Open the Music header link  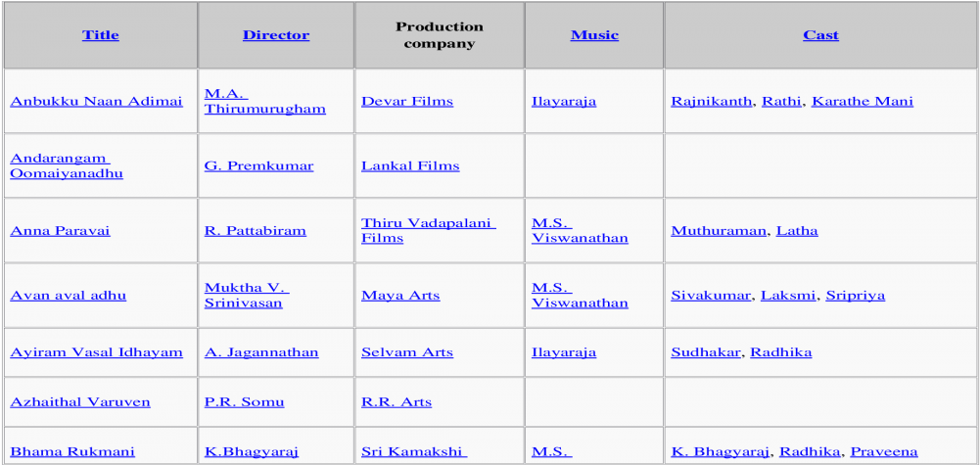[594, 35]
